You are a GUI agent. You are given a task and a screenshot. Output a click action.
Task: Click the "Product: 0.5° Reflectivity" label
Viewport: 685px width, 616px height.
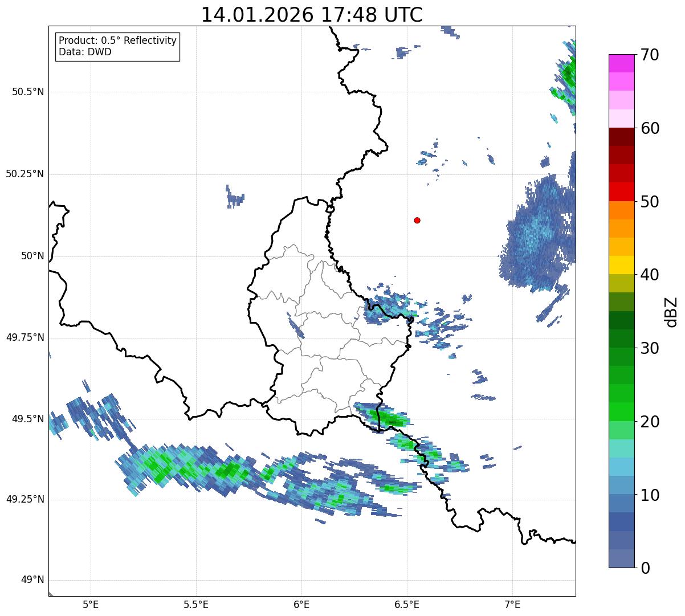point(118,40)
